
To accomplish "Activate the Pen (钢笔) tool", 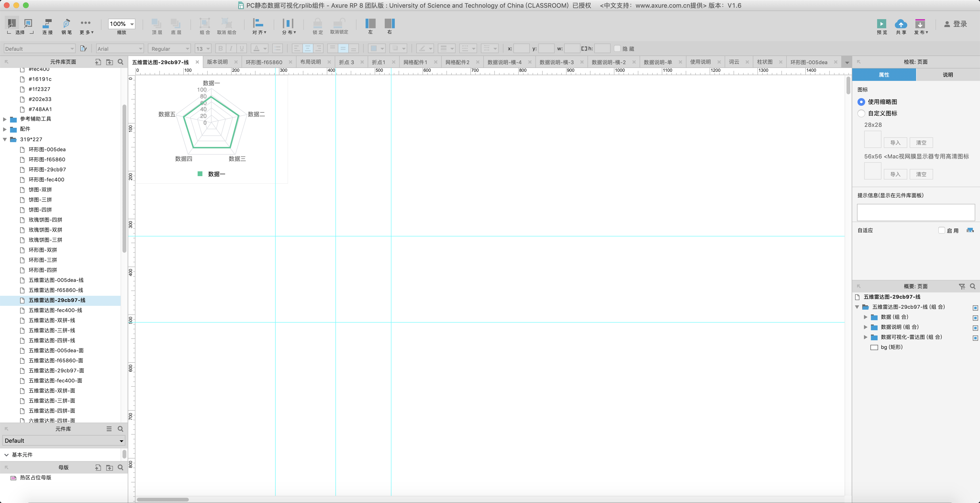I will click(67, 23).
